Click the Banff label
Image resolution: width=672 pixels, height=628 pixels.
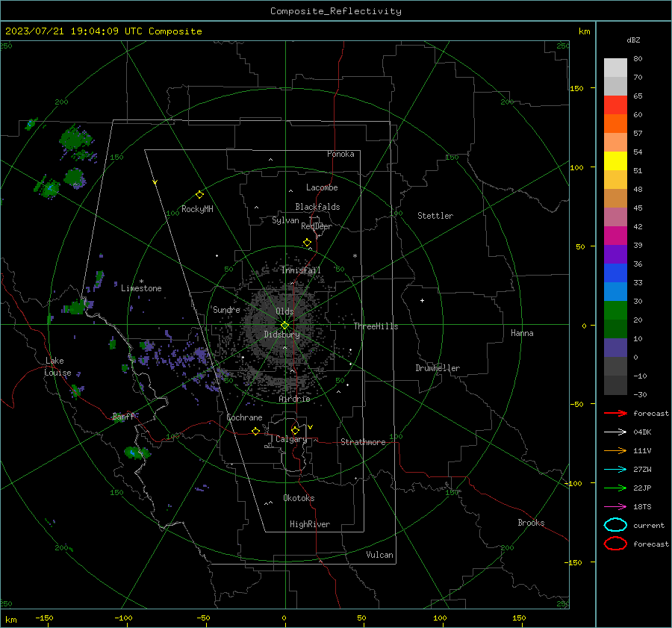click(124, 416)
